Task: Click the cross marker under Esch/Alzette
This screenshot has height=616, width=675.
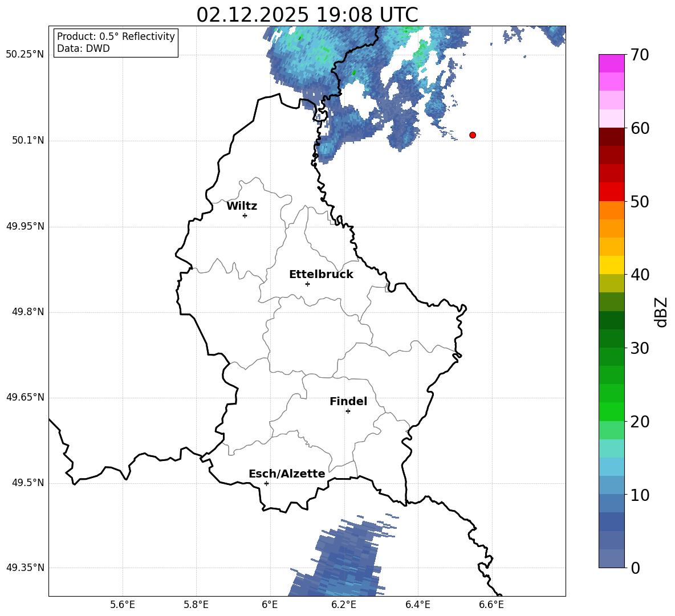Action: 266,483
